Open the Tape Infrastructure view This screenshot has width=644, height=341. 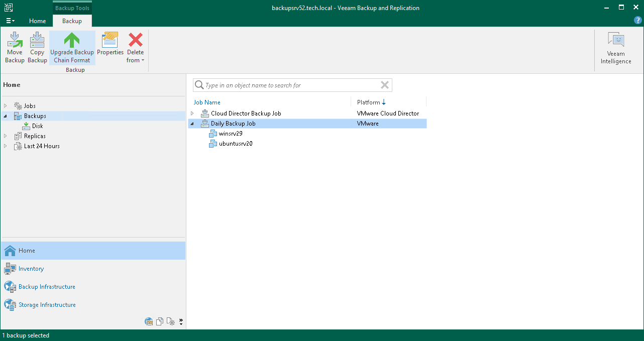149,321
